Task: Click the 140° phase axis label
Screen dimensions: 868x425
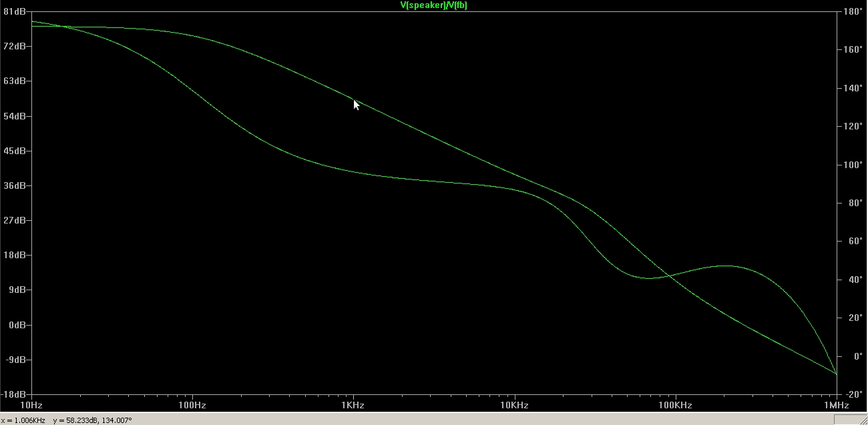Action: click(x=852, y=88)
